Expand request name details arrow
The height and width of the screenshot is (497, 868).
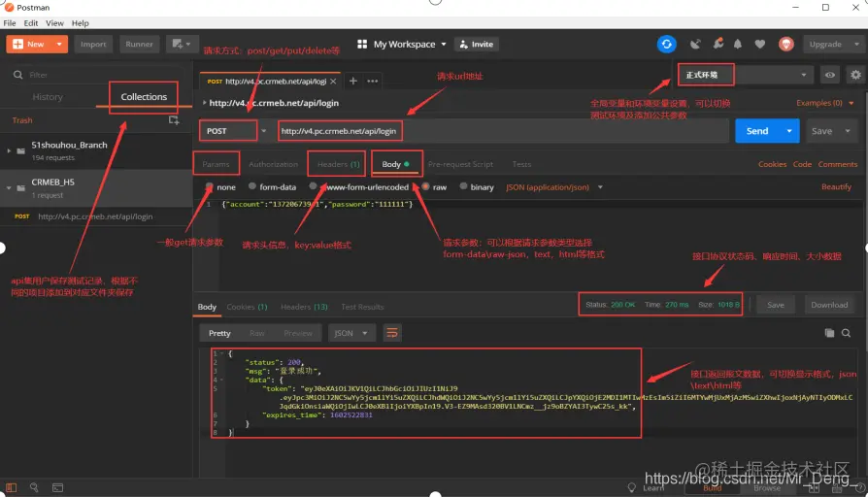pos(204,102)
